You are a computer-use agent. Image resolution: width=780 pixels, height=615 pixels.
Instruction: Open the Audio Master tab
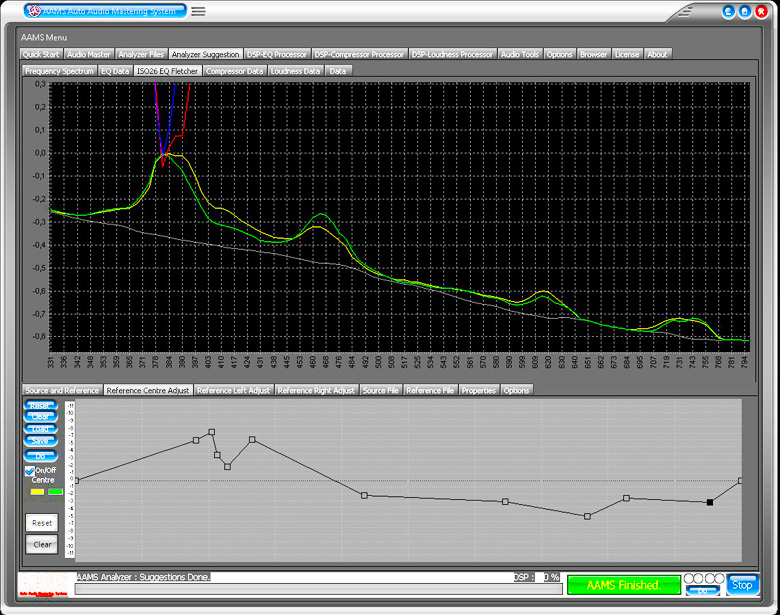point(89,54)
